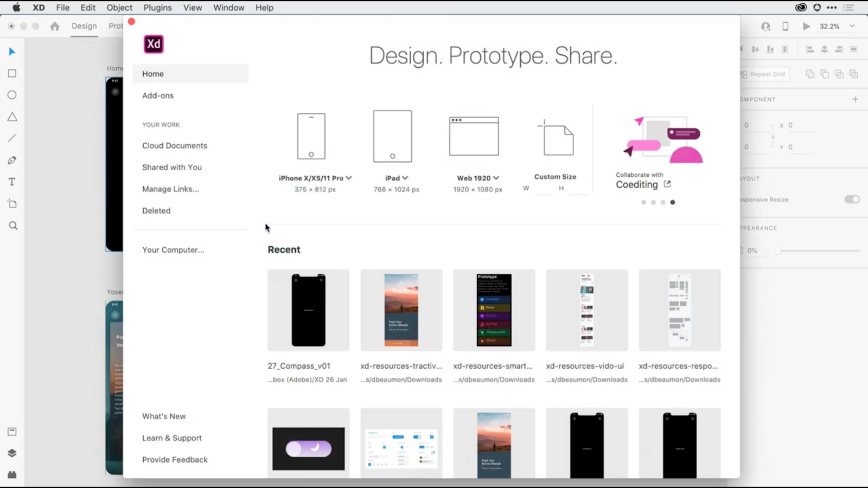
Task: Open the xd-resources-smart recent file
Action: pyautogui.click(x=494, y=310)
